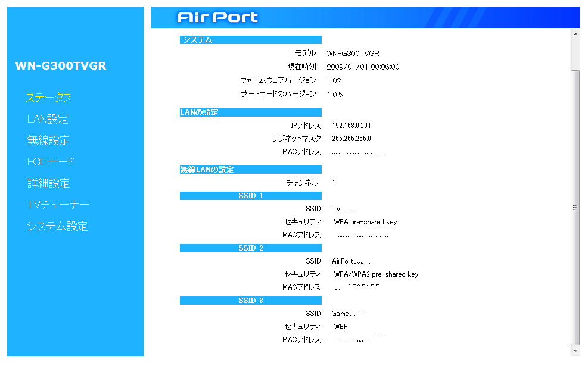The image size is (588, 385).
Task: Click the ブートコードのバージョン label
Action: [278, 94]
